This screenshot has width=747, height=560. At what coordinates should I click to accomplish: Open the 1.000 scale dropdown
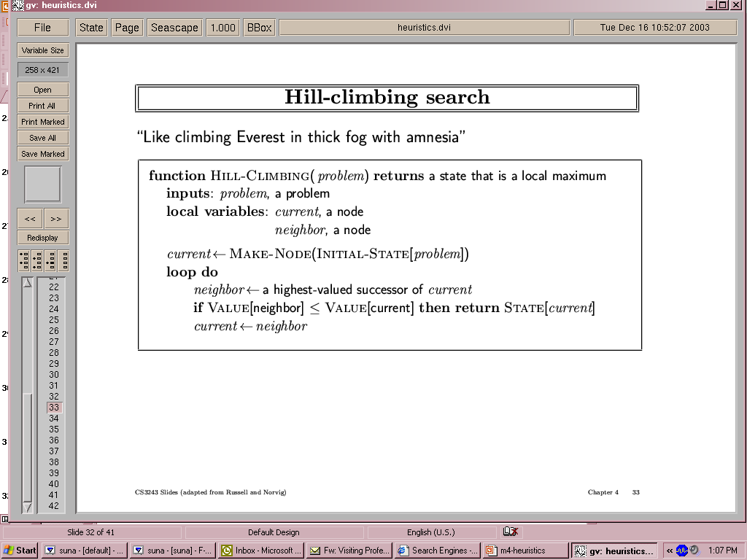pos(222,28)
